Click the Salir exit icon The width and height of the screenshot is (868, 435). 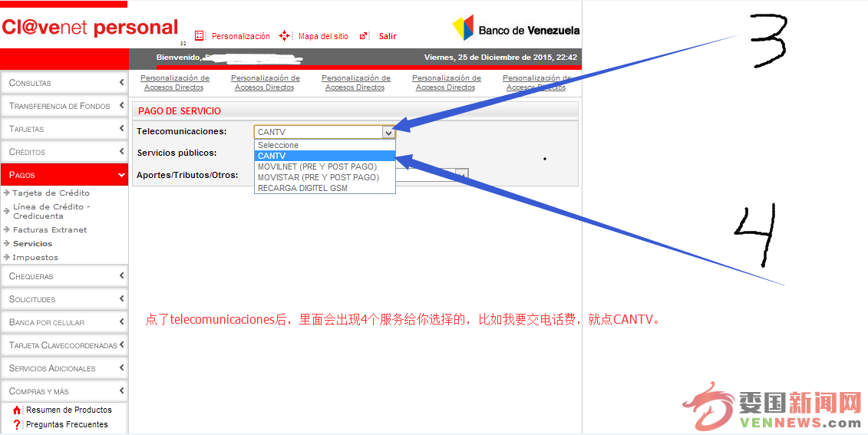click(x=365, y=36)
